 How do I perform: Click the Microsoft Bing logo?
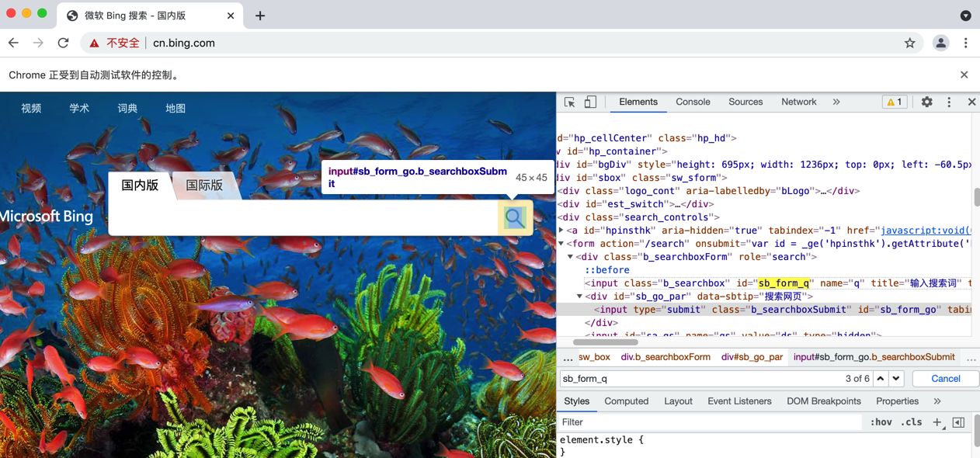click(47, 217)
